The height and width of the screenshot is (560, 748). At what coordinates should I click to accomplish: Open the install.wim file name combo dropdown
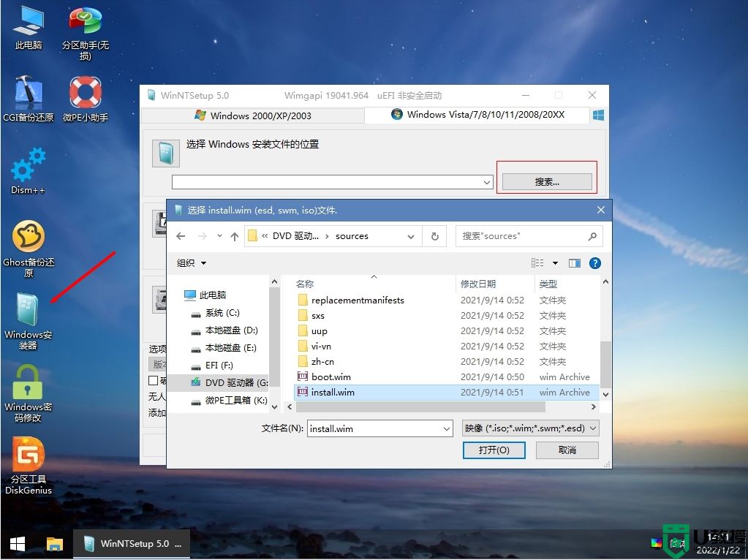447,428
